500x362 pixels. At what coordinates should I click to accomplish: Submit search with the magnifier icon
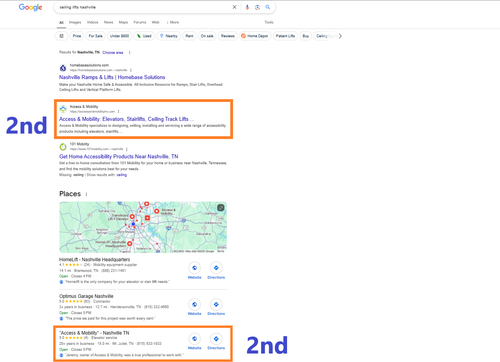click(x=268, y=7)
